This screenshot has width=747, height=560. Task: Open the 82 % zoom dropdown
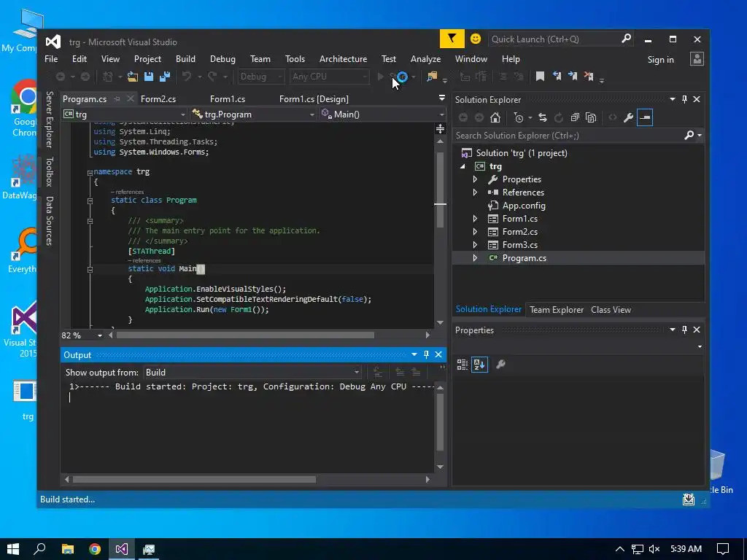coord(99,335)
